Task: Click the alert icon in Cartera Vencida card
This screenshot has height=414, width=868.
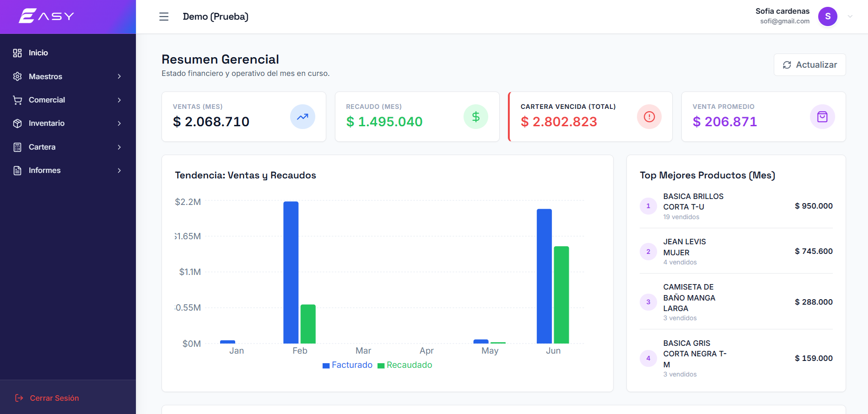Action: click(649, 117)
